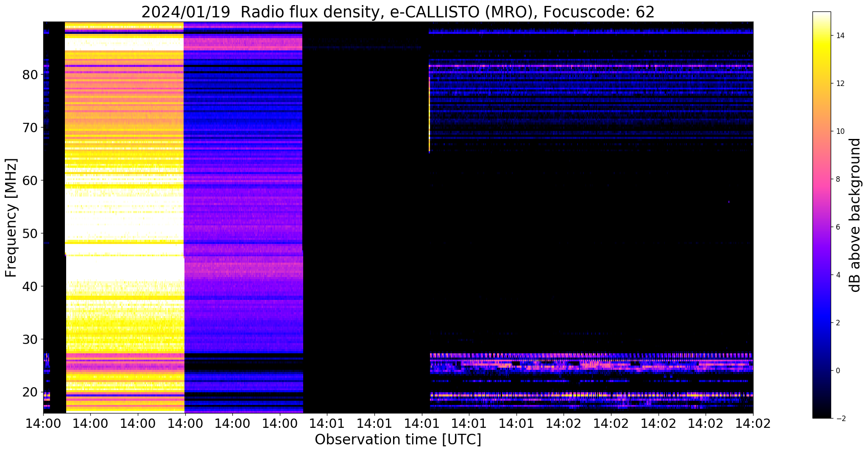
Task: Click the 70 tick on frequency axis
Action: [x=31, y=128]
